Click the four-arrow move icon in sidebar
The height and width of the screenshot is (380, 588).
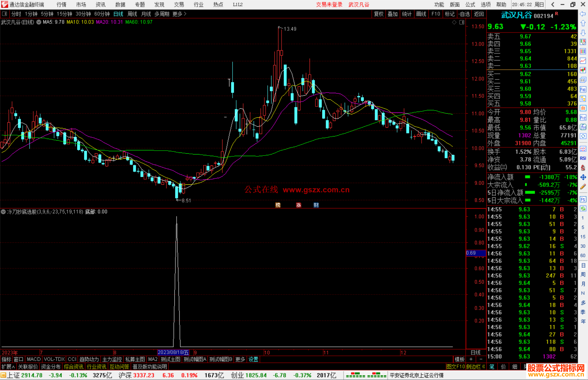583,177
